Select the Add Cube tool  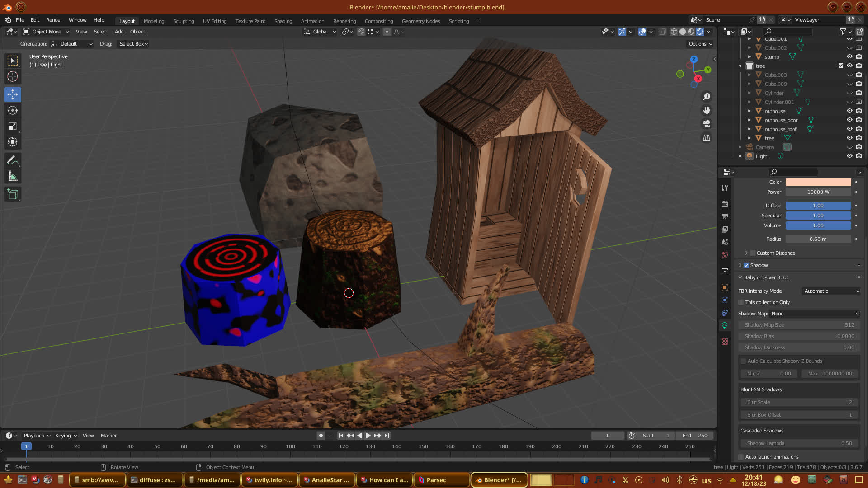(x=13, y=194)
